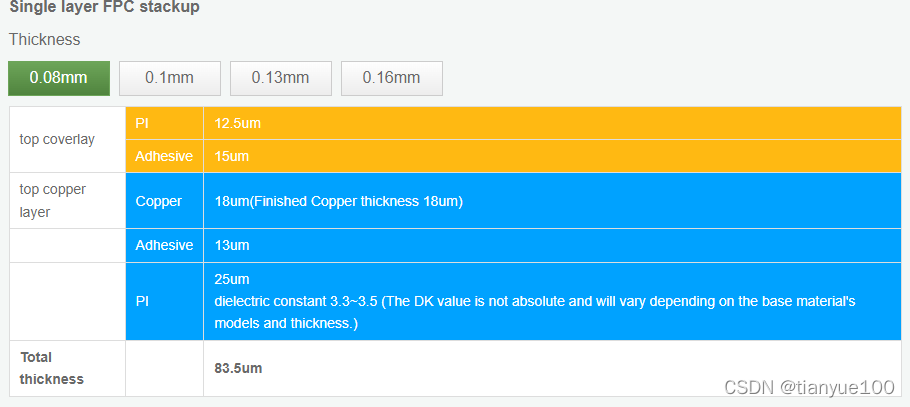Click the 13um adhesive thickness value
The width and height of the screenshot is (910, 407).
point(232,245)
